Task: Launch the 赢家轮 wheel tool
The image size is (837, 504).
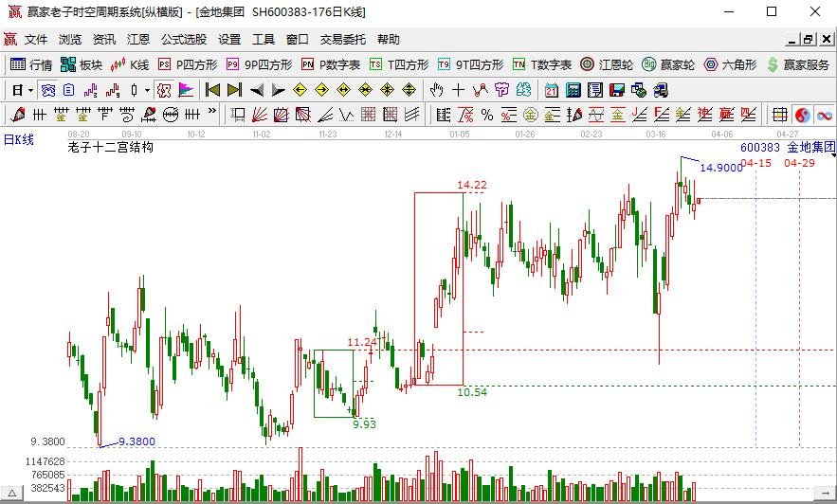Action: click(x=668, y=64)
